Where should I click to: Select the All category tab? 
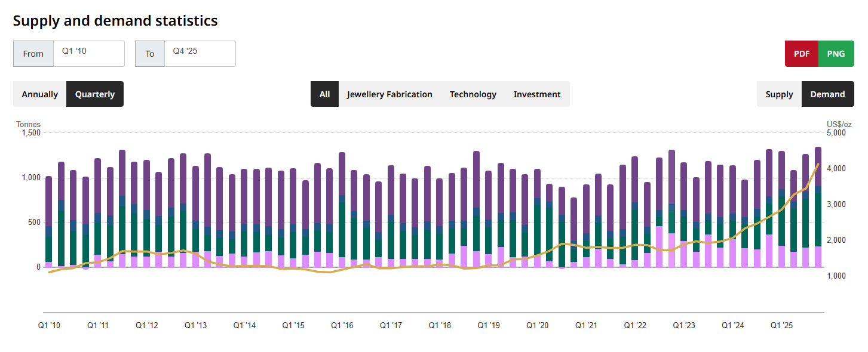click(324, 94)
